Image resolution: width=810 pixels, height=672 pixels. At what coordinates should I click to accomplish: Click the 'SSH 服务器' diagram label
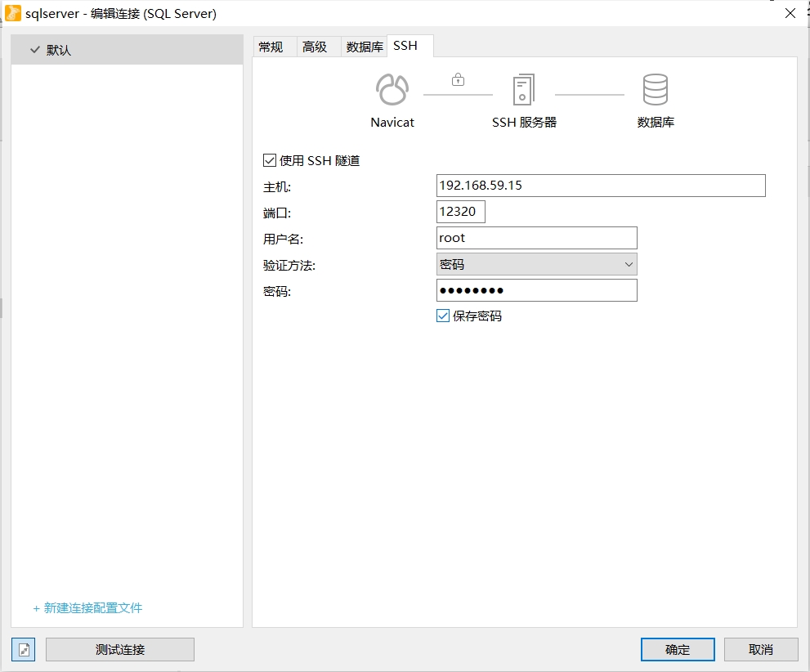pos(524,123)
